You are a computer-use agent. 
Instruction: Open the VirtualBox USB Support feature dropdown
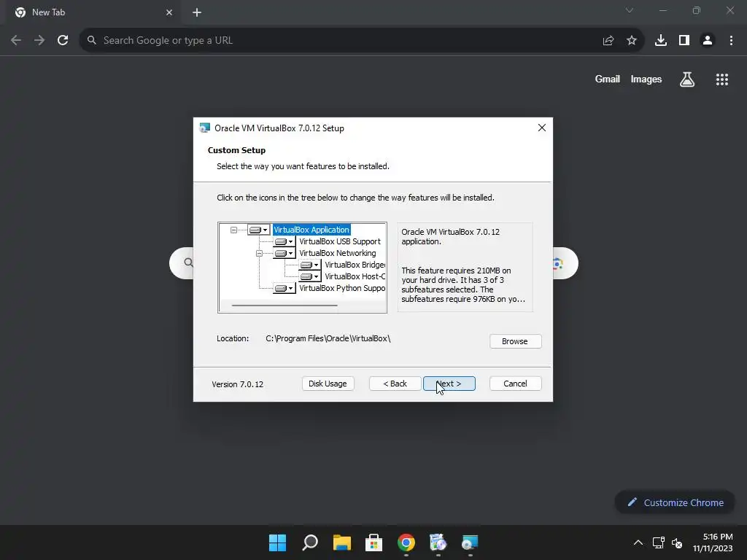click(x=285, y=241)
